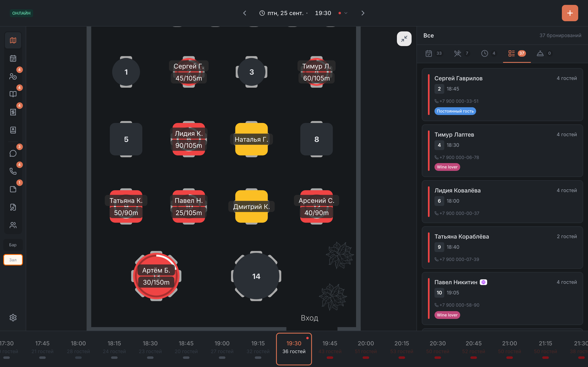Open the calendar schedule icon in sidebar
The height and width of the screenshot is (367, 588).
pyautogui.click(x=13, y=58)
